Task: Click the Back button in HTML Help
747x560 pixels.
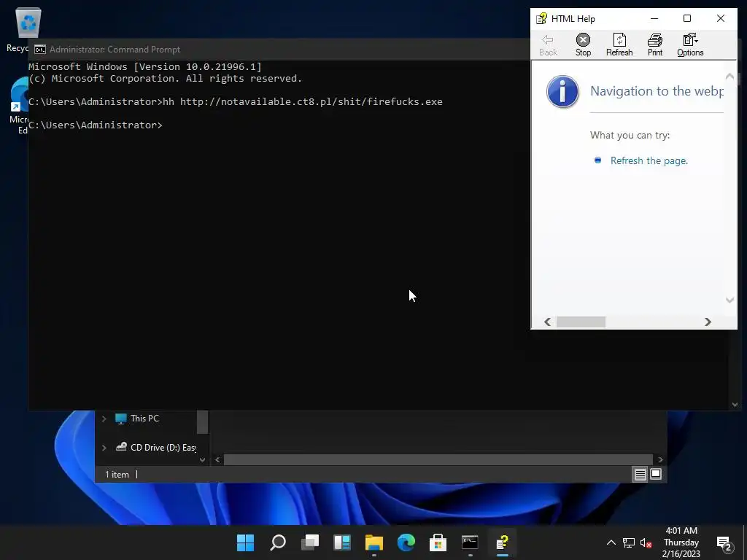Action: pos(548,45)
